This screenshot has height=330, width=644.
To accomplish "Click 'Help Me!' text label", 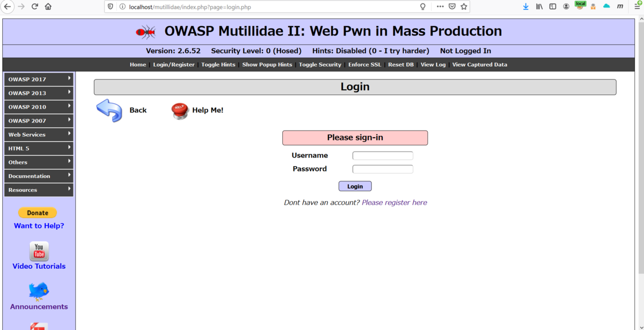I will tap(208, 110).
